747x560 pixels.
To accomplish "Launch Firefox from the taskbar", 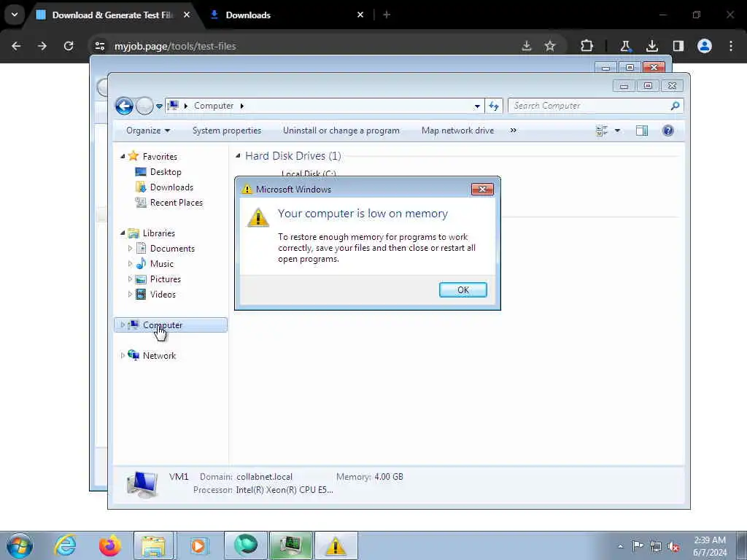I will pyautogui.click(x=110, y=545).
